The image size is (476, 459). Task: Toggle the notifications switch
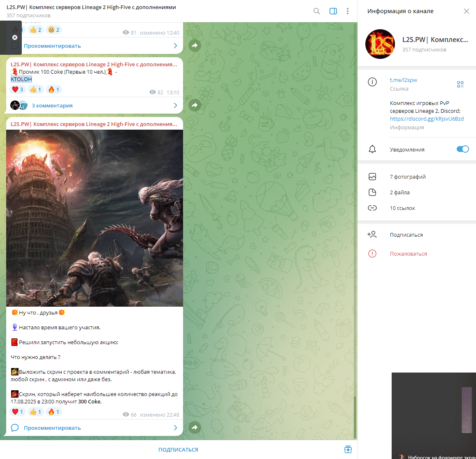[463, 149]
